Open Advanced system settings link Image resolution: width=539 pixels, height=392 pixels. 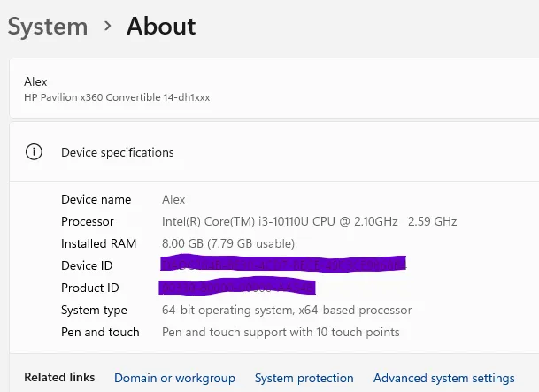(x=443, y=378)
